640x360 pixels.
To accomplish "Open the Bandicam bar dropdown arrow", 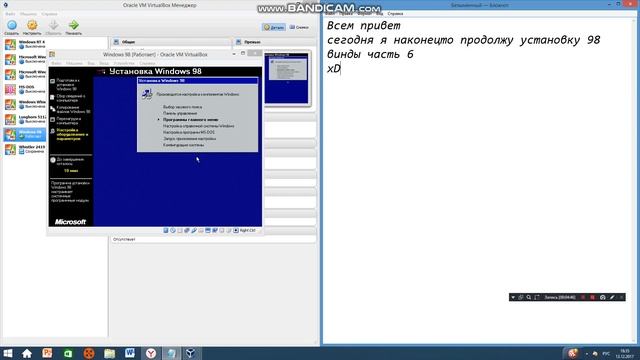I will (x=513, y=298).
